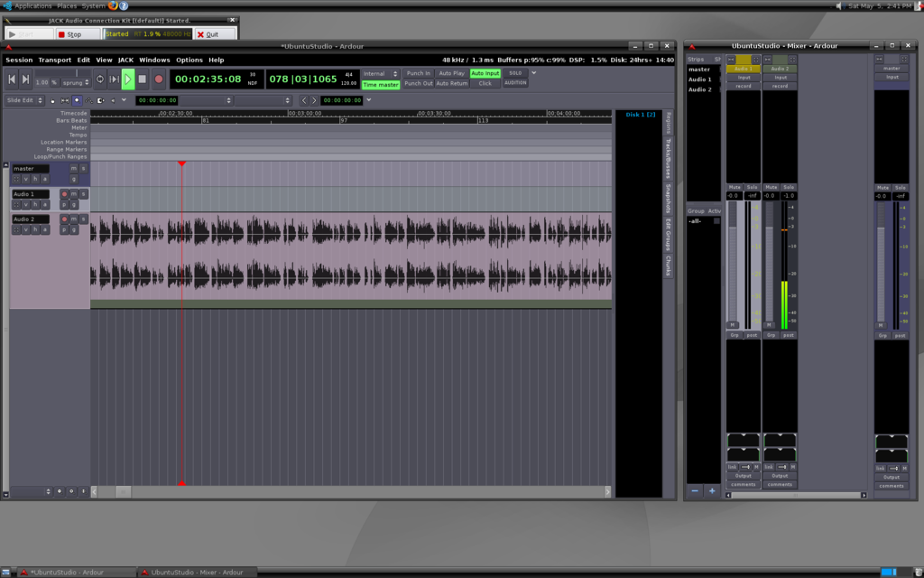
Task: Jump to session start with rewind icon
Action: coord(12,79)
